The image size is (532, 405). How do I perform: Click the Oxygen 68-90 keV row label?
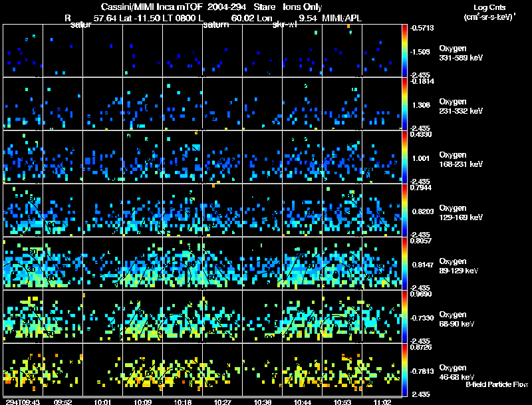point(457,319)
